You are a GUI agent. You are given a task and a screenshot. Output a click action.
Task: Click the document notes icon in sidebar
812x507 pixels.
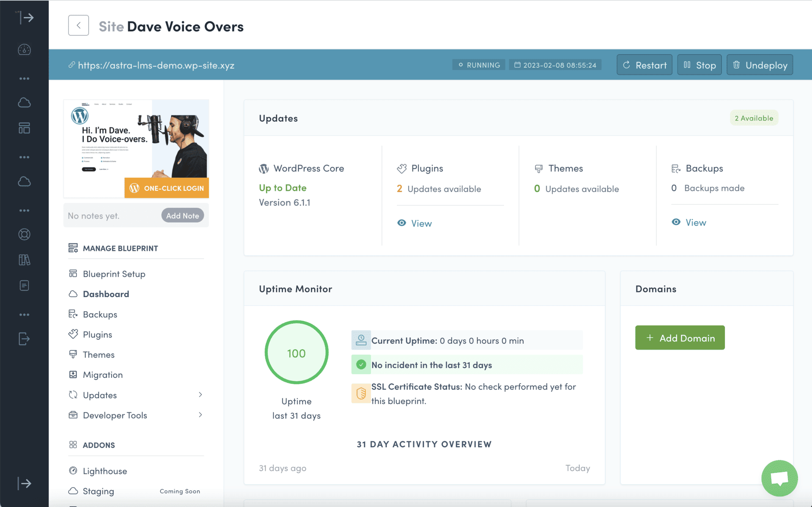click(24, 286)
